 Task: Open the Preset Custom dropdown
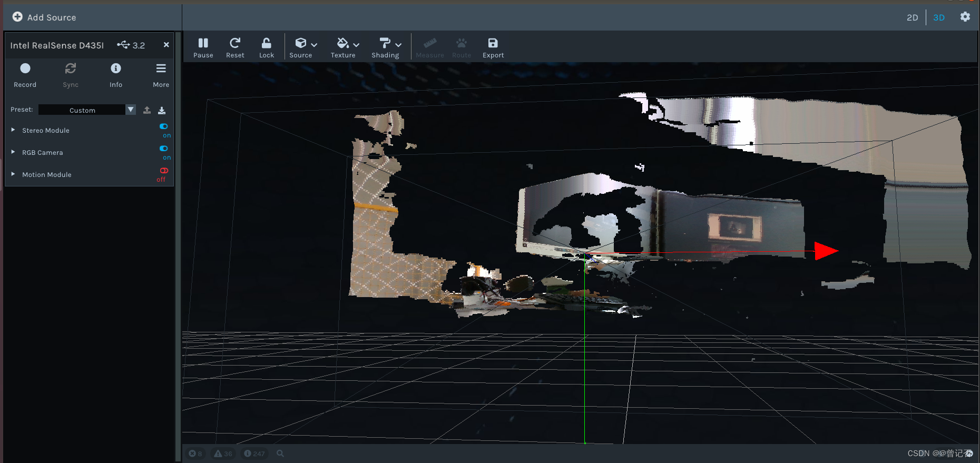87,110
